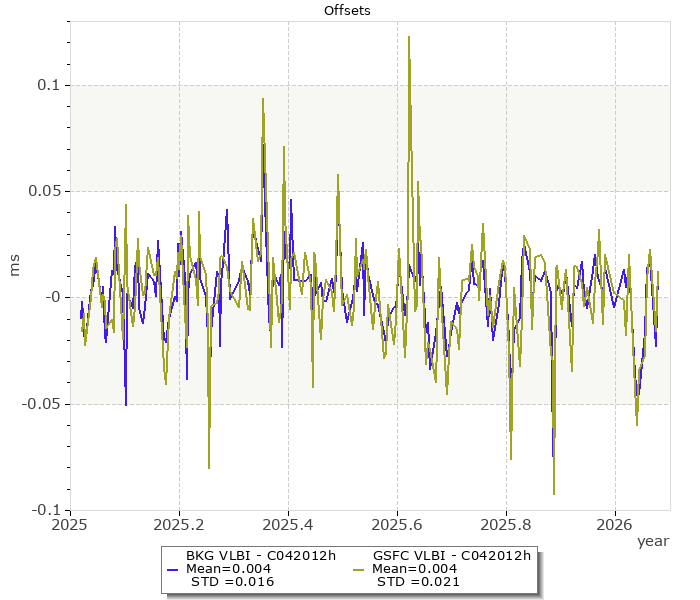700x600 pixels.
Task: Click the ms y-axis label
Action: [14, 265]
